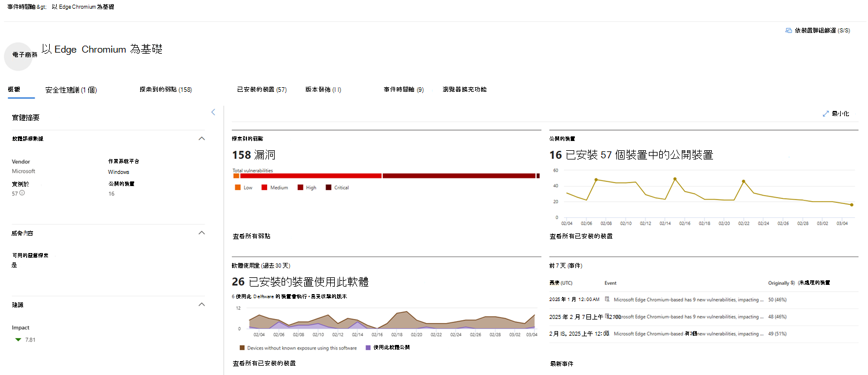Switch to 瀏覽器擴充功能 tab
The width and height of the screenshot is (868, 375).
pyautogui.click(x=464, y=90)
